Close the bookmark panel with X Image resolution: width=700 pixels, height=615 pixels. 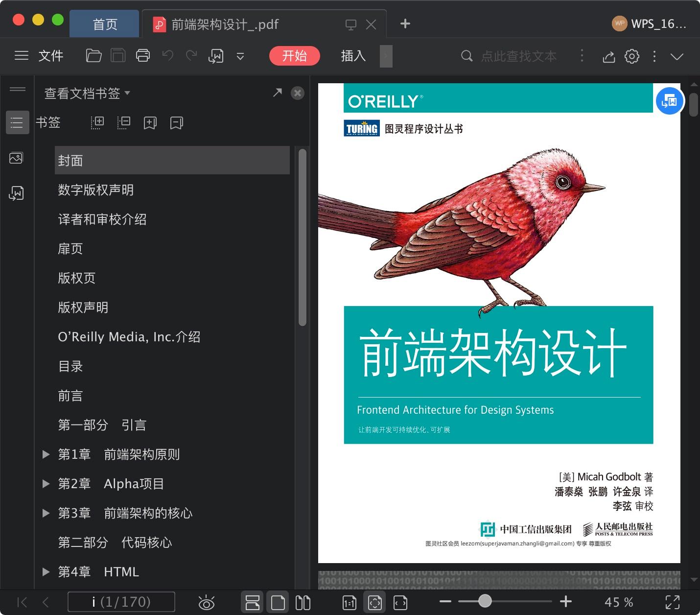pos(298,93)
